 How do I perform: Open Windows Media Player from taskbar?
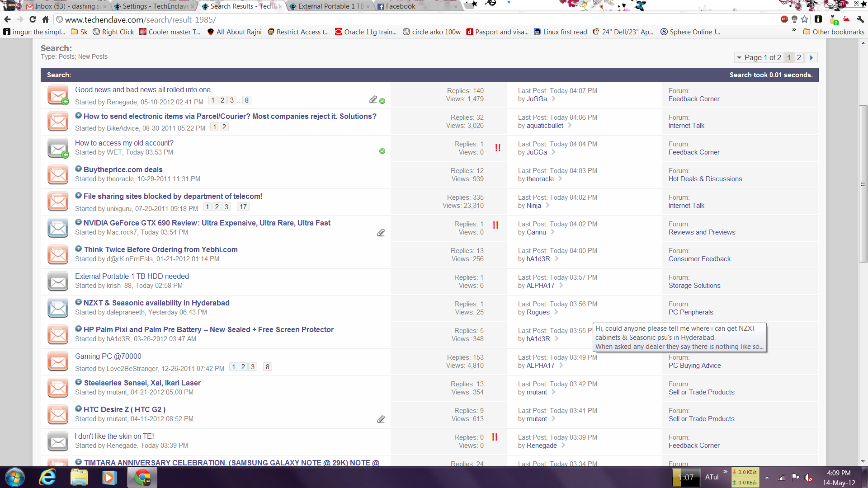pos(109,477)
